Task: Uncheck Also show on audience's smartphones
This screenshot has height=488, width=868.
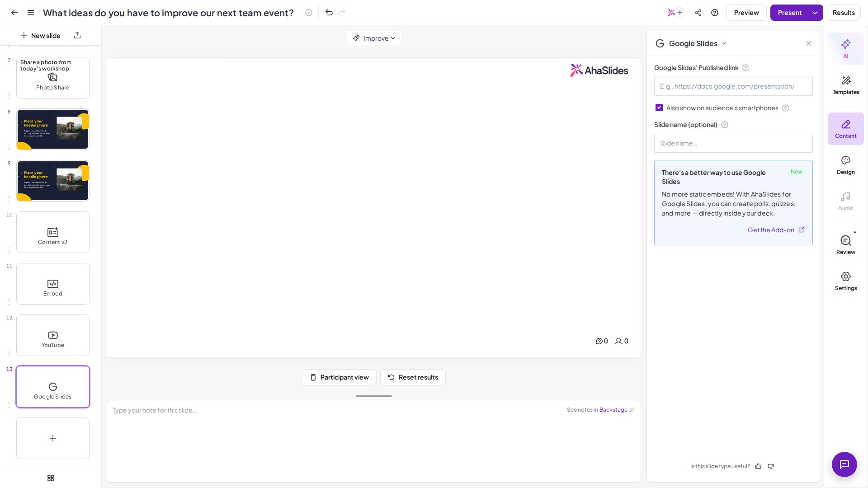Action: coord(659,108)
